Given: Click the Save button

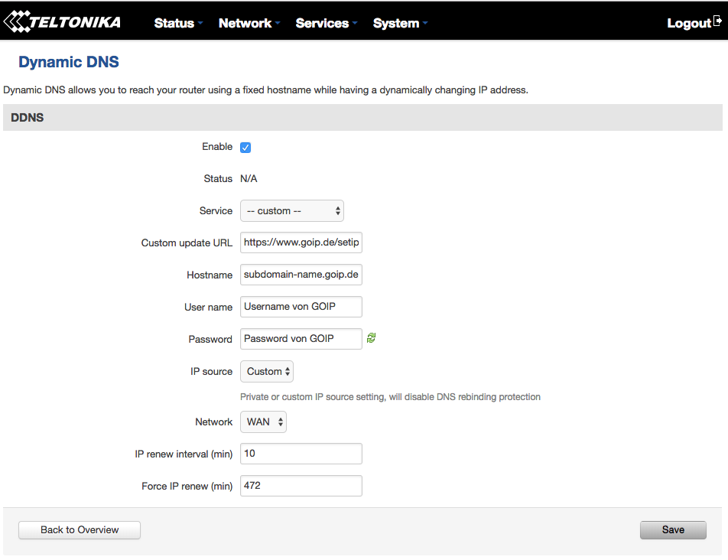Looking at the screenshot, I should [673, 530].
